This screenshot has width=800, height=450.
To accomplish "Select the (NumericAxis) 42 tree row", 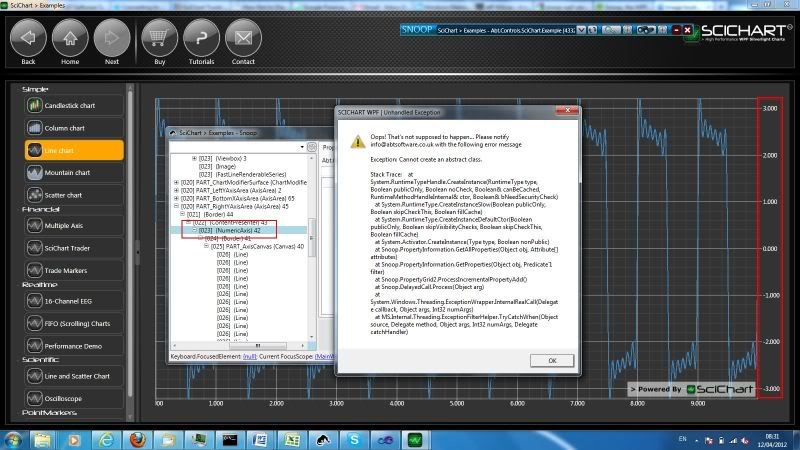I will [240, 231].
